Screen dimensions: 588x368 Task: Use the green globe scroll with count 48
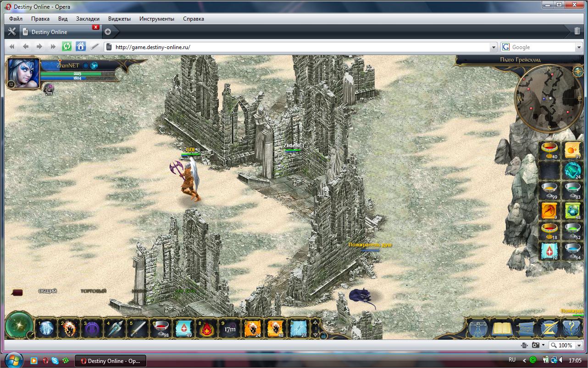pyautogui.click(x=572, y=211)
